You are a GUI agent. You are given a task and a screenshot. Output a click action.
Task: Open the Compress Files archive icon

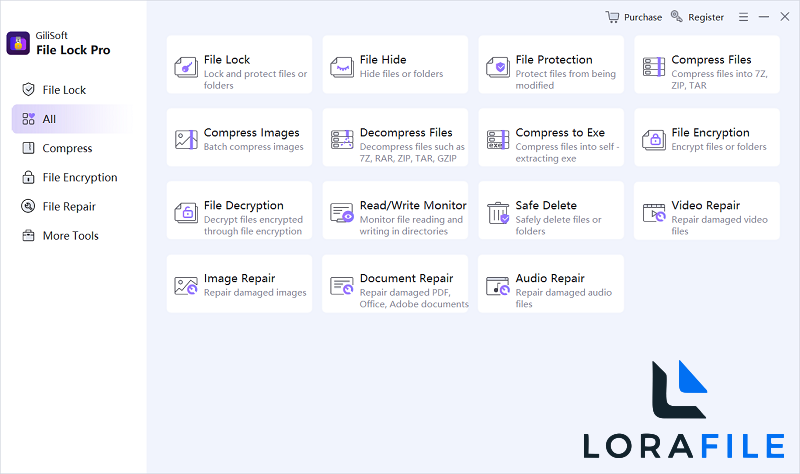click(x=654, y=67)
